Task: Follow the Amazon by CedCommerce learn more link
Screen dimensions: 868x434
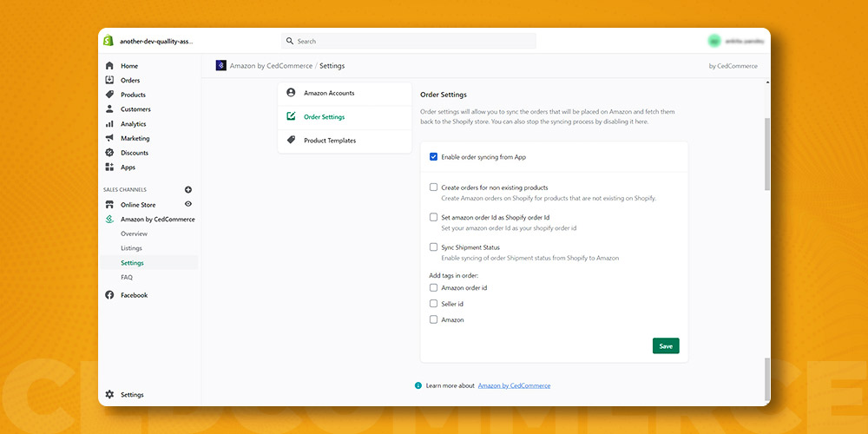Action: pyautogui.click(x=514, y=385)
